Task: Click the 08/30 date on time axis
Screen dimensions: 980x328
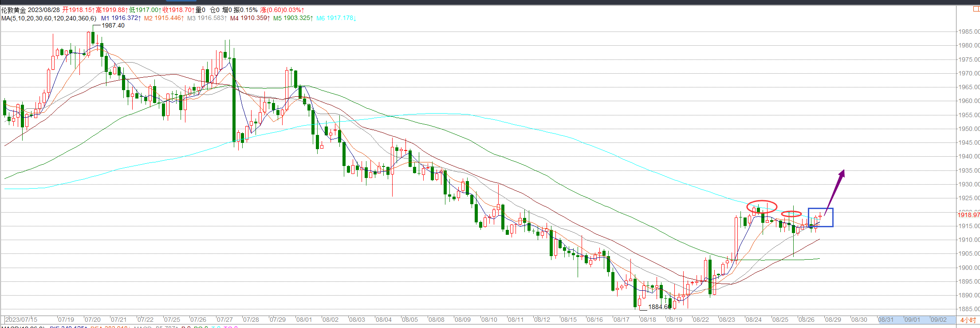Action: coord(859,320)
